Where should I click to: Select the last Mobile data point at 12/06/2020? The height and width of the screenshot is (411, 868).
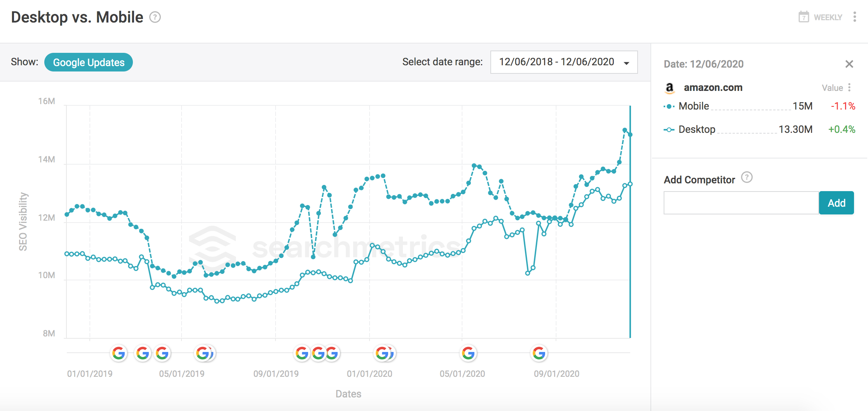click(630, 134)
